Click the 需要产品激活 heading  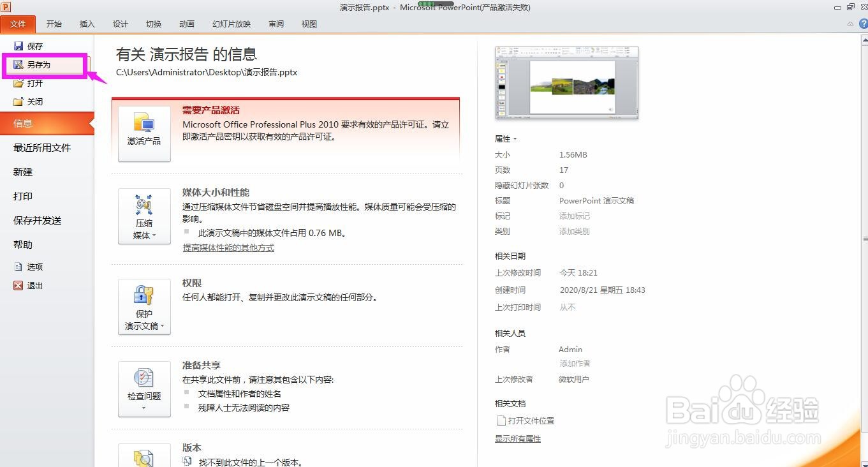[211, 110]
